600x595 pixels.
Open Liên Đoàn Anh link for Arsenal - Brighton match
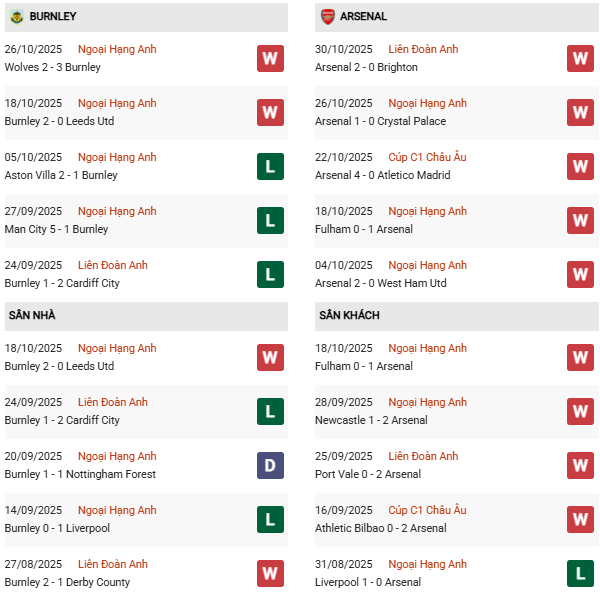pyautogui.click(x=423, y=49)
